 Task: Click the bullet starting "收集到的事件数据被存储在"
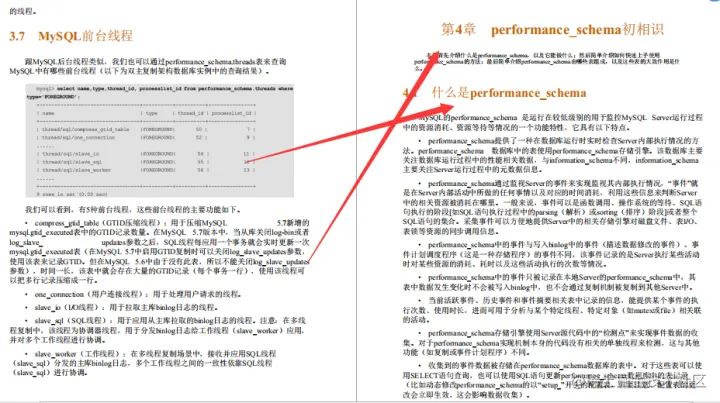click(x=552, y=380)
